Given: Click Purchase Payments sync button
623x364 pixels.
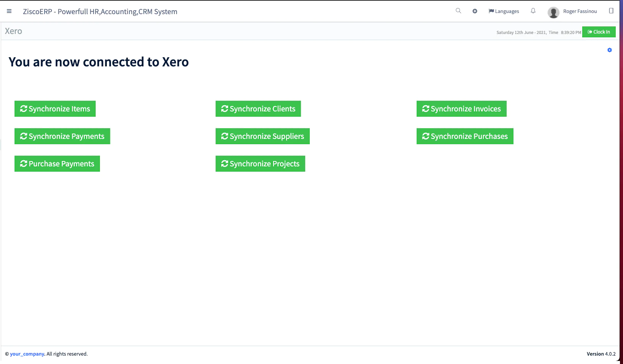Looking at the screenshot, I should pos(57,164).
